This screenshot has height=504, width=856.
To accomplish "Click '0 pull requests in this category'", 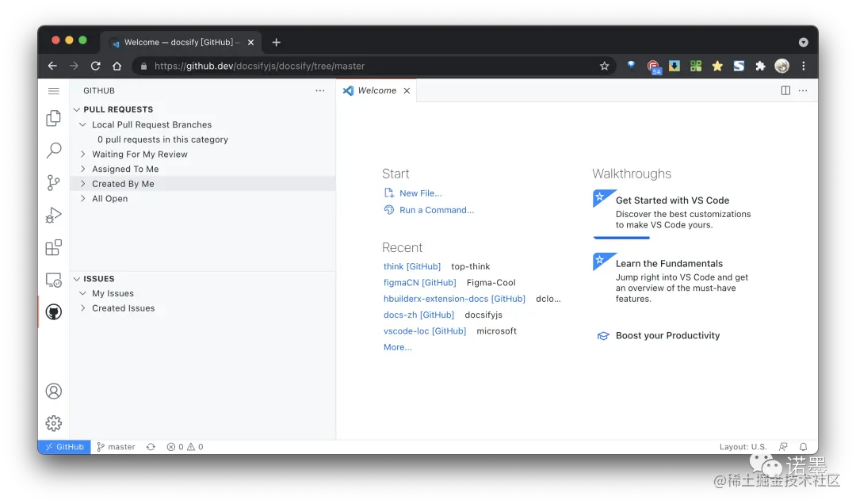I will (x=162, y=139).
